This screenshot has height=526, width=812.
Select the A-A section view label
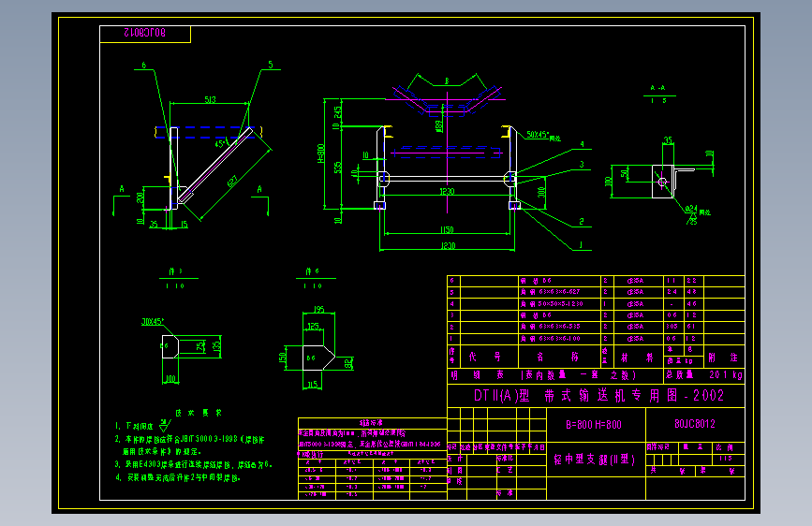point(657,89)
